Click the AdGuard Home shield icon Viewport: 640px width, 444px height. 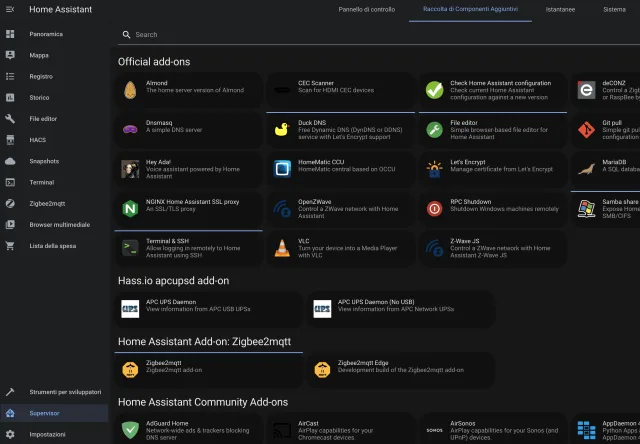click(x=130, y=430)
